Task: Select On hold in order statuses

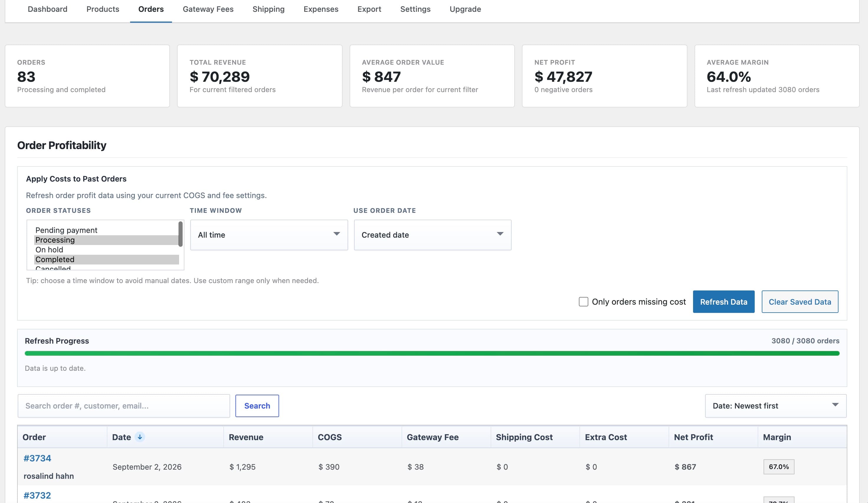Action: (106, 250)
